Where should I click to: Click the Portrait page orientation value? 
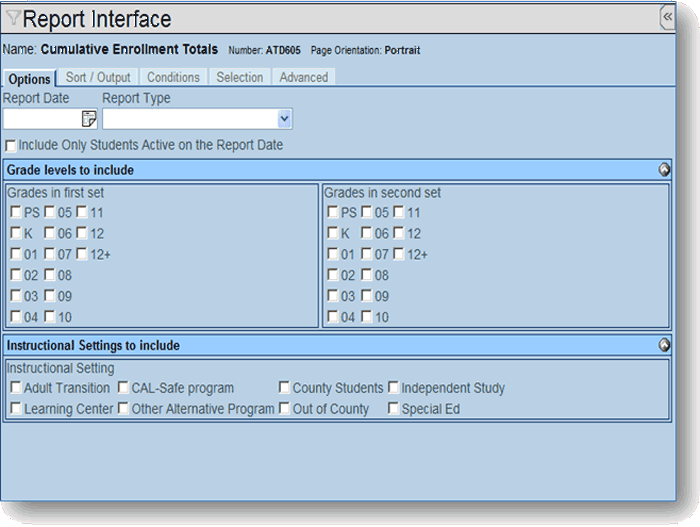(x=402, y=50)
